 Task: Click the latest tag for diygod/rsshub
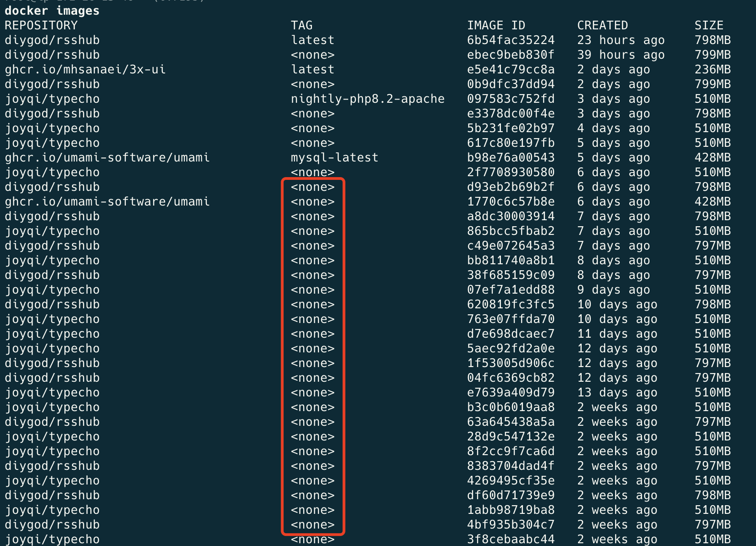(x=313, y=40)
